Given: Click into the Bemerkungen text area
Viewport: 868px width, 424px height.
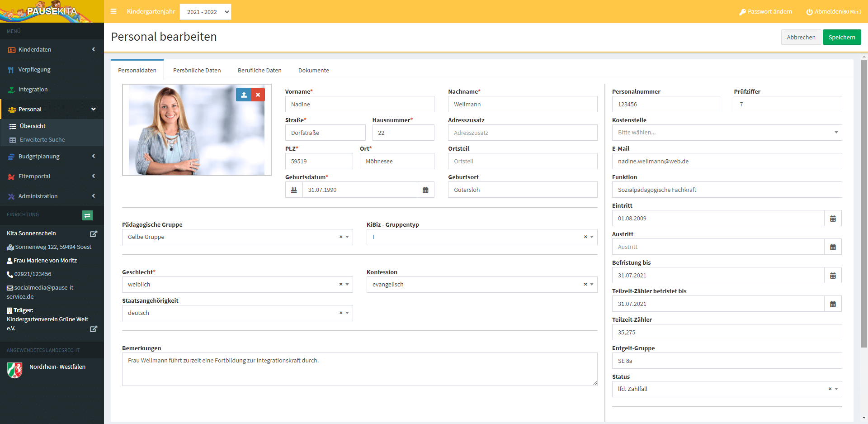Looking at the screenshot, I should click(x=359, y=369).
